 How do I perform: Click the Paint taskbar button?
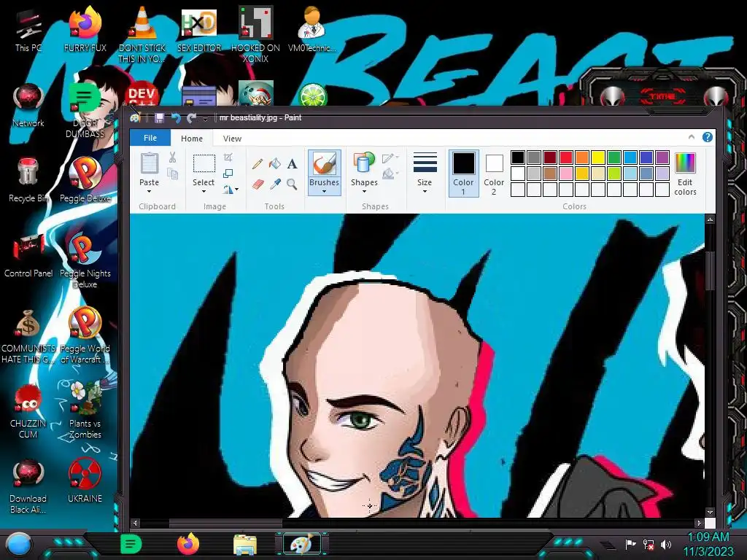(301, 544)
